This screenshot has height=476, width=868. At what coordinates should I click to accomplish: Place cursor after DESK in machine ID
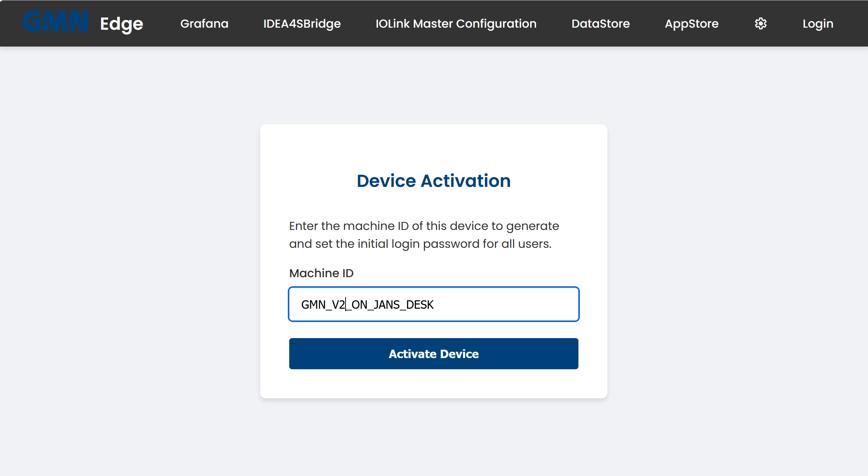[434, 304]
